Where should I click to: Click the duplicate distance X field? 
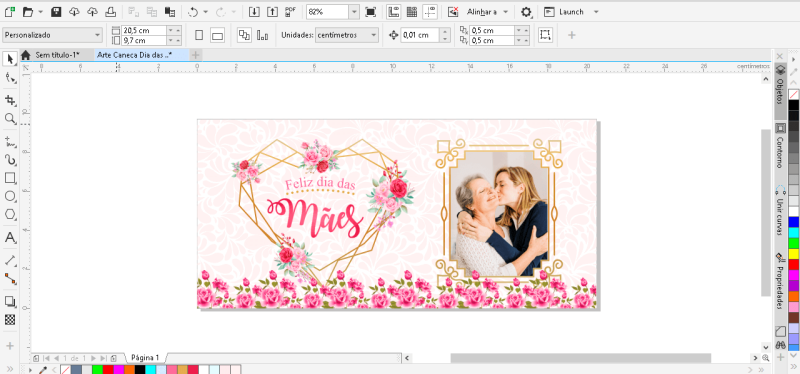(x=492, y=30)
